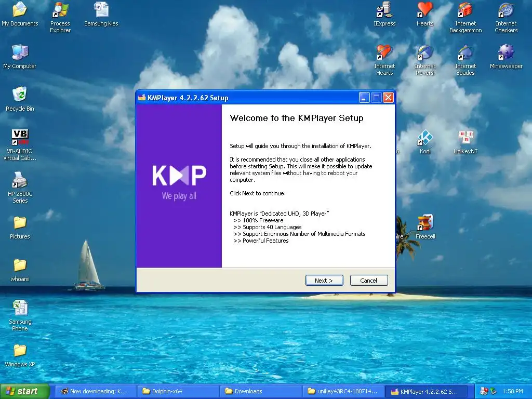Select the Freecell game icon
The image size is (532, 399).
pos(425,227)
